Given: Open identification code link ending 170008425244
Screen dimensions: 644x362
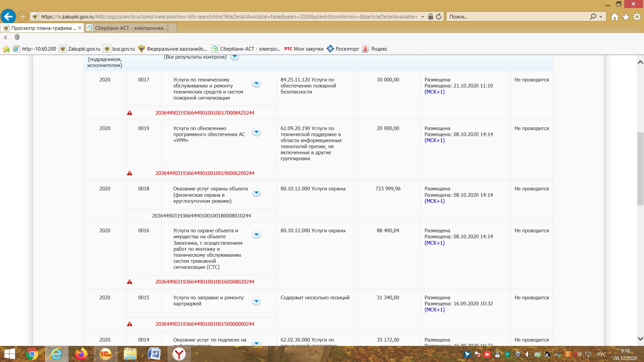Looking at the screenshot, I should [x=205, y=113].
